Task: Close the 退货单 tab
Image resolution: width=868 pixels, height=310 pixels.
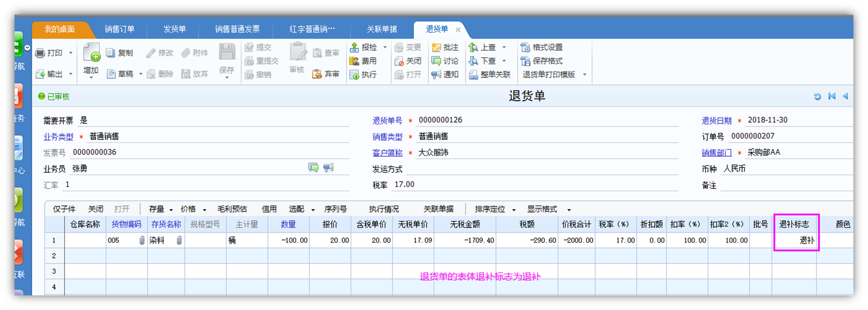Action: 458,30
